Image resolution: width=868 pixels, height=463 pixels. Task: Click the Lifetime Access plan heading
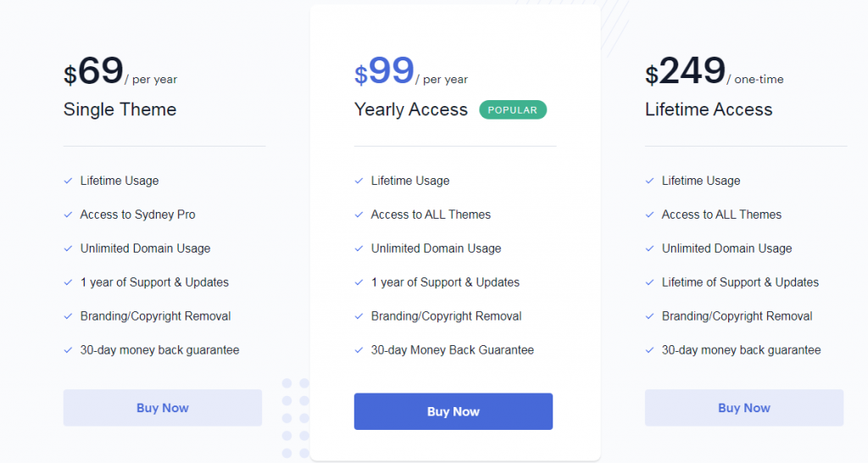(x=709, y=109)
